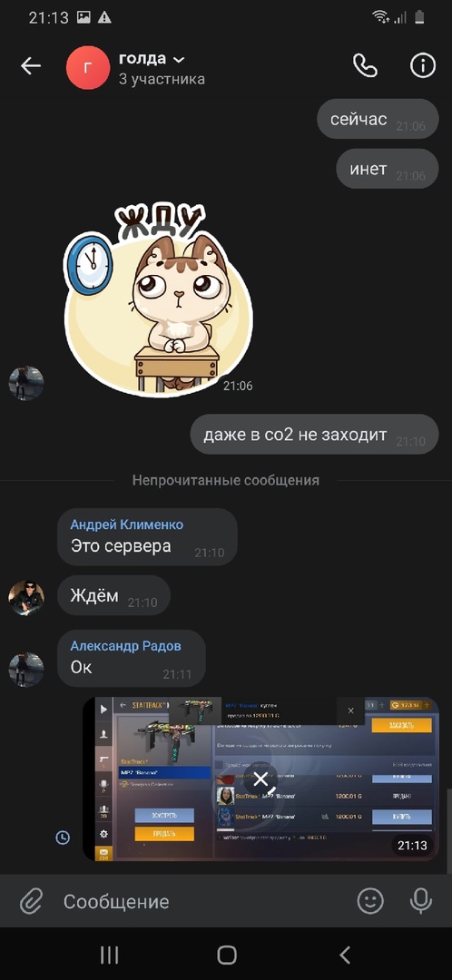Tap the message input field Сообщение

pyautogui.click(x=203, y=901)
